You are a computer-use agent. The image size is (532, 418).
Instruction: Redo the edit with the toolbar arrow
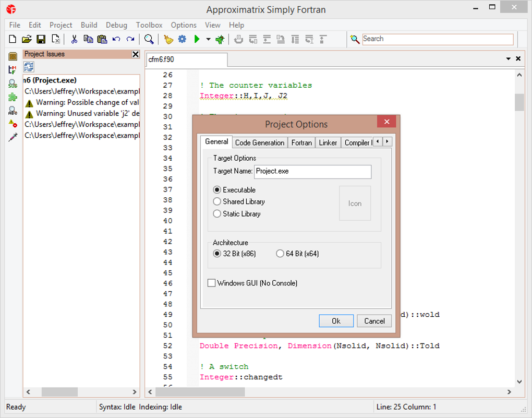tap(130, 39)
